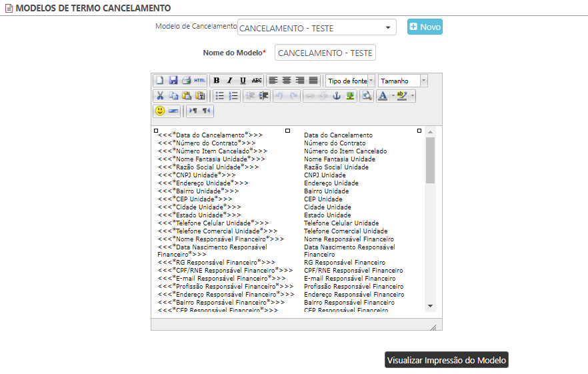The width and height of the screenshot is (588, 374).
Task: Center align the text
Action: (287, 80)
